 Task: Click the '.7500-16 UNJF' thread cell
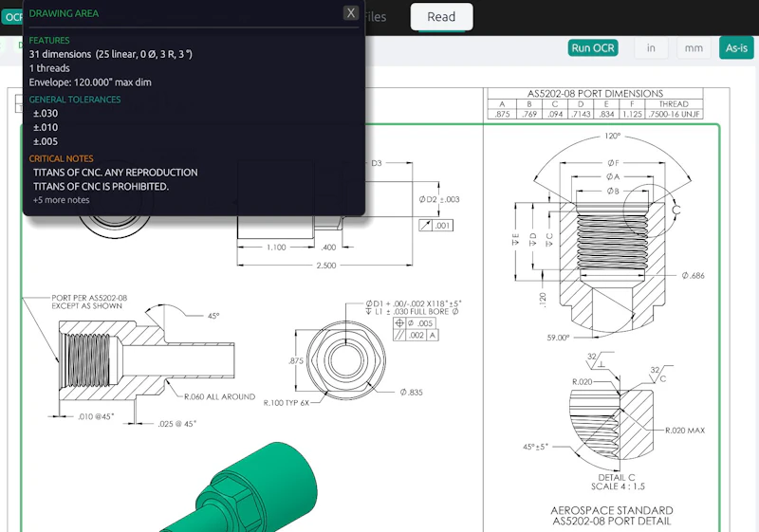(x=674, y=114)
